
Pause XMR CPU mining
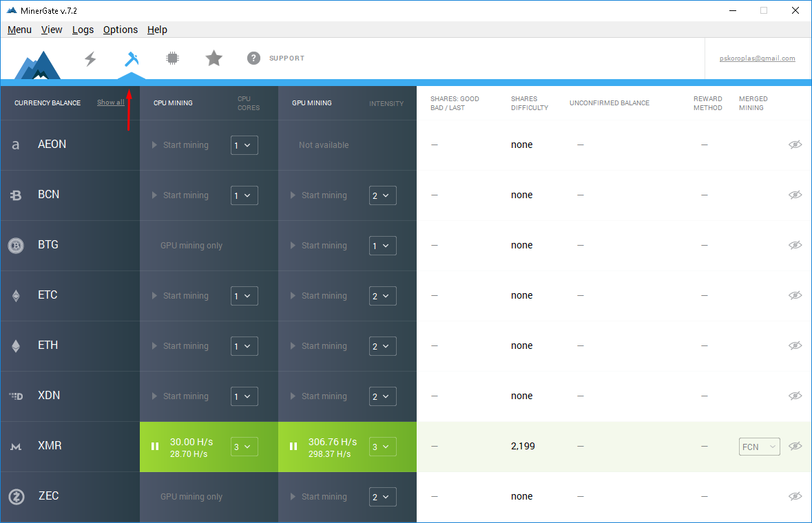coord(155,447)
